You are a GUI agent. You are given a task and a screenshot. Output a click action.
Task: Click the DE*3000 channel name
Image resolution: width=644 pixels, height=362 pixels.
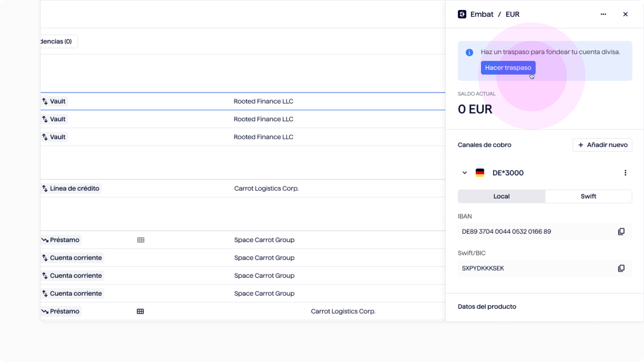(x=508, y=173)
